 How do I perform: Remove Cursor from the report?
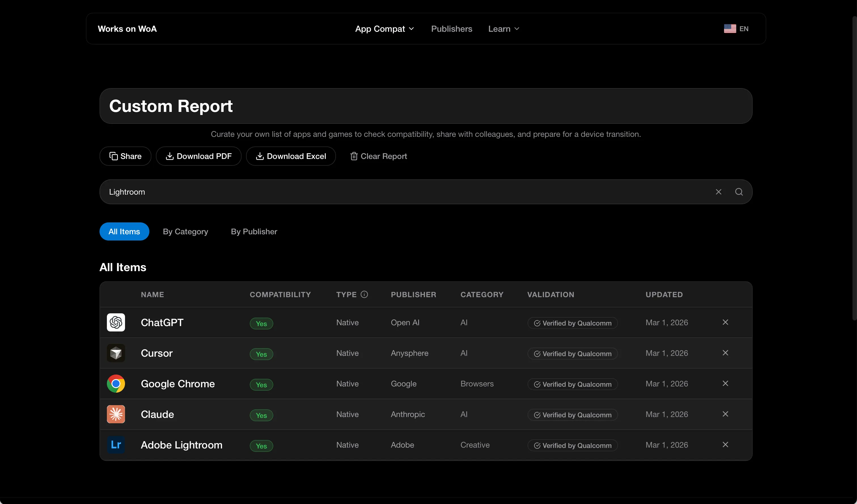pos(725,353)
